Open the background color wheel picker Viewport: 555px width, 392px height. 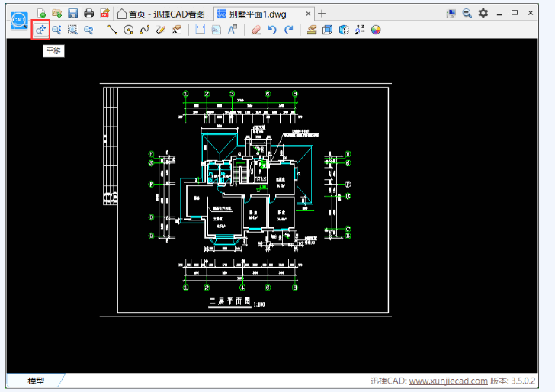(376, 30)
